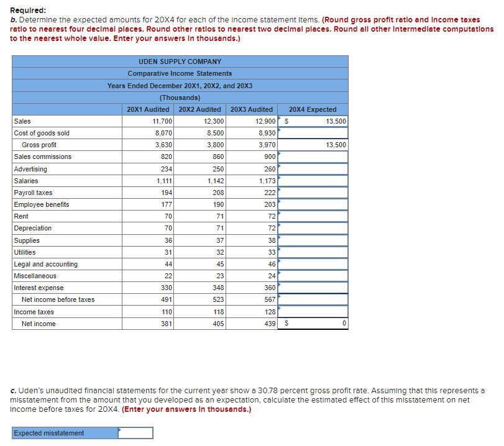Click the 20X1 Sales value 11,700
Viewport: 504px width, 446px height.
[x=162, y=122]
